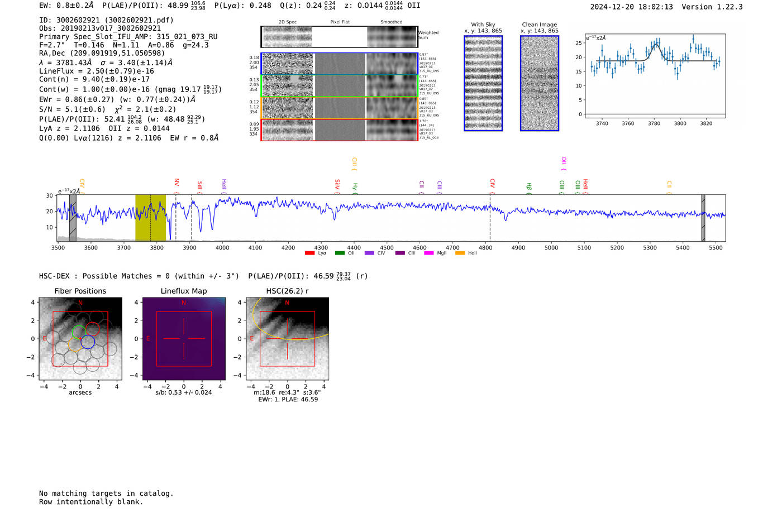Click the Gaussian line fit plot

pyautogui.click(x=655, y=76)
